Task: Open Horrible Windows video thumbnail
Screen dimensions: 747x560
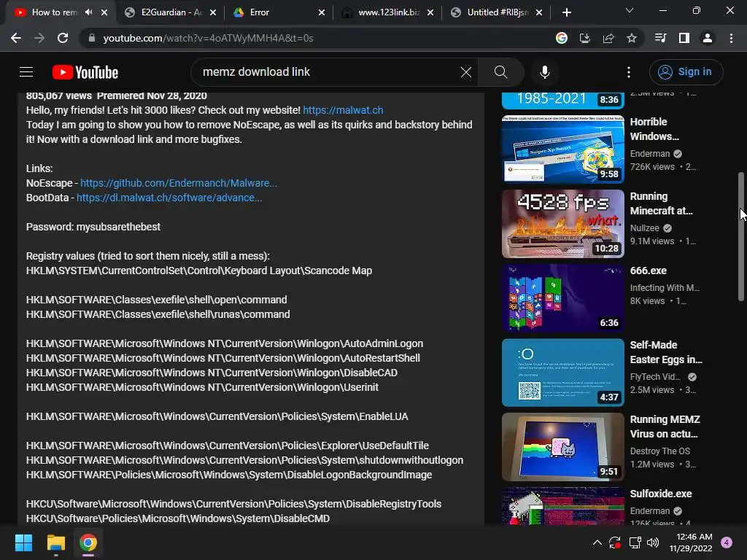Action: (562, 149)
